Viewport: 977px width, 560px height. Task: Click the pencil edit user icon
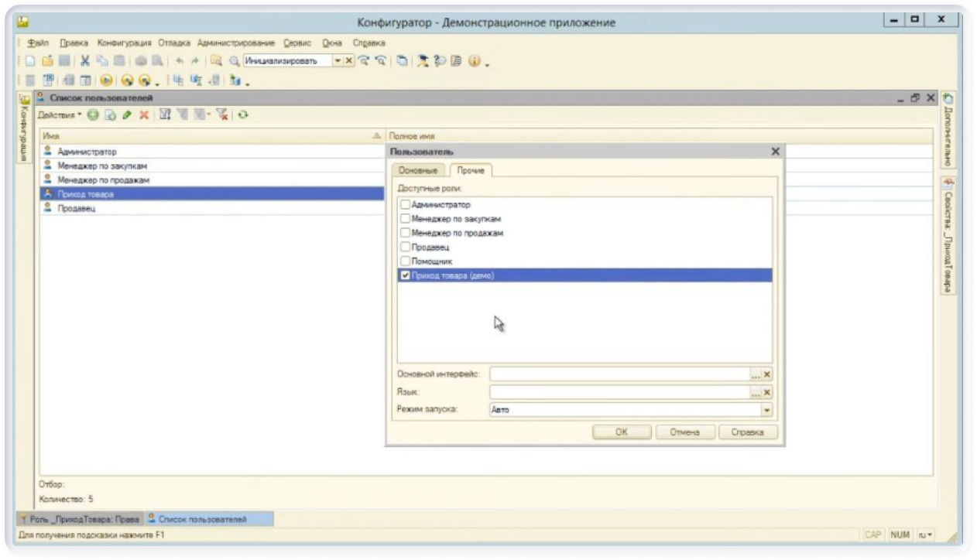click(126, 114)
